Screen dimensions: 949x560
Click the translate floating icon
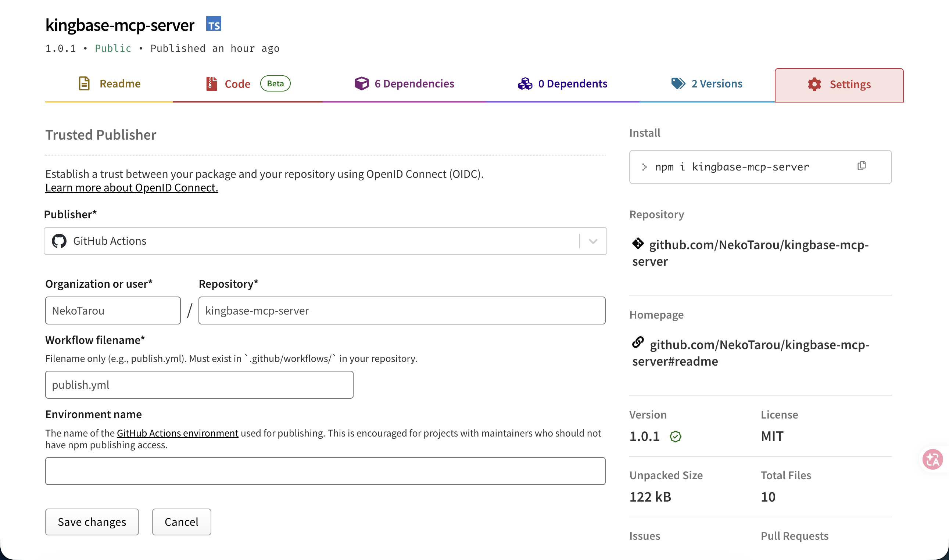[x=932, y=459]
